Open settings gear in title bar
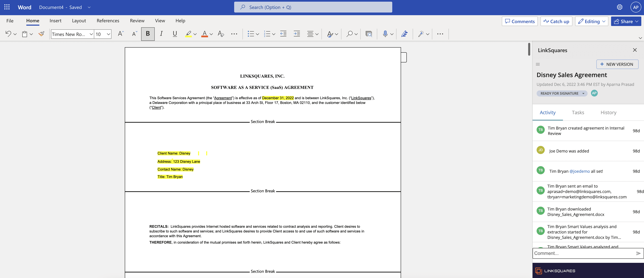644x278 pixels. pyautogui.click(x=620, y=7)
